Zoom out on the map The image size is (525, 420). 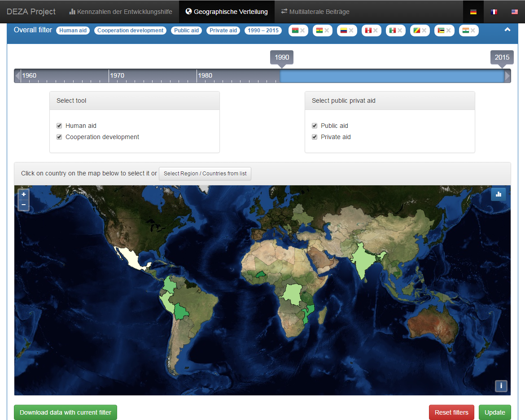coord(24,205)
